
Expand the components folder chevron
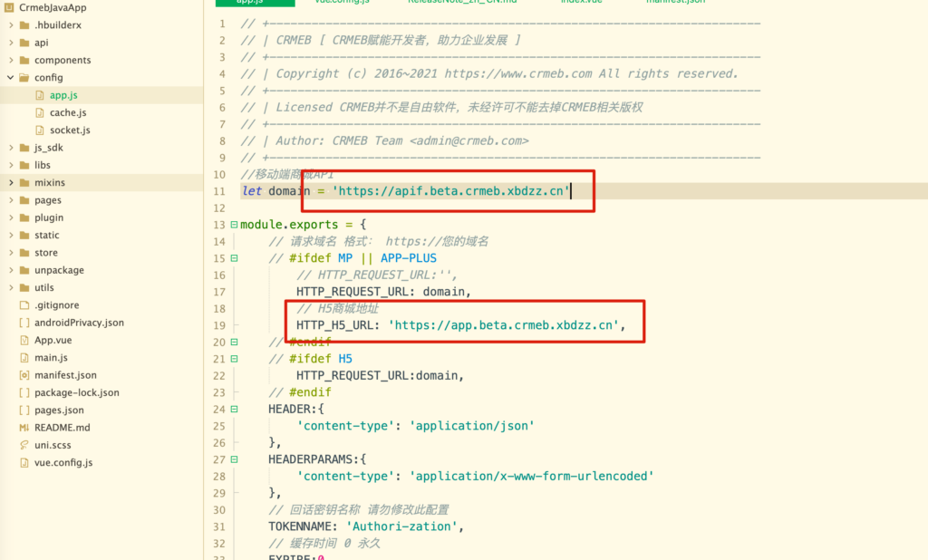coord(11,61)
